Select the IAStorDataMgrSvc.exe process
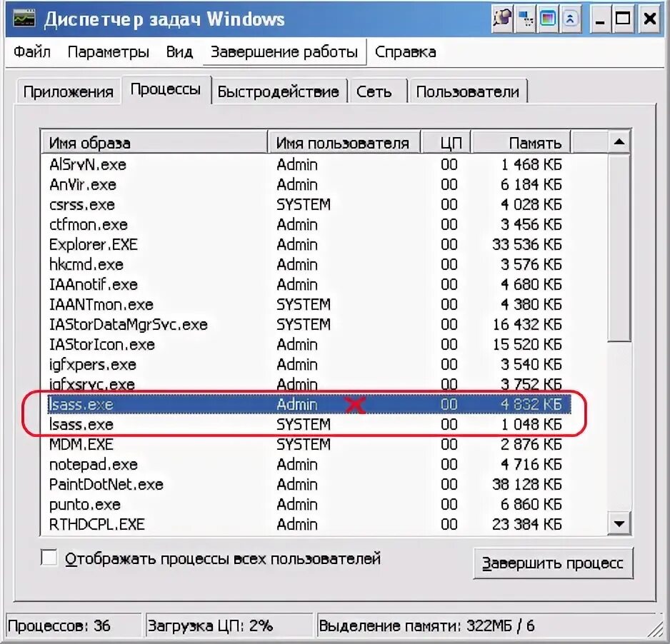 309,325
